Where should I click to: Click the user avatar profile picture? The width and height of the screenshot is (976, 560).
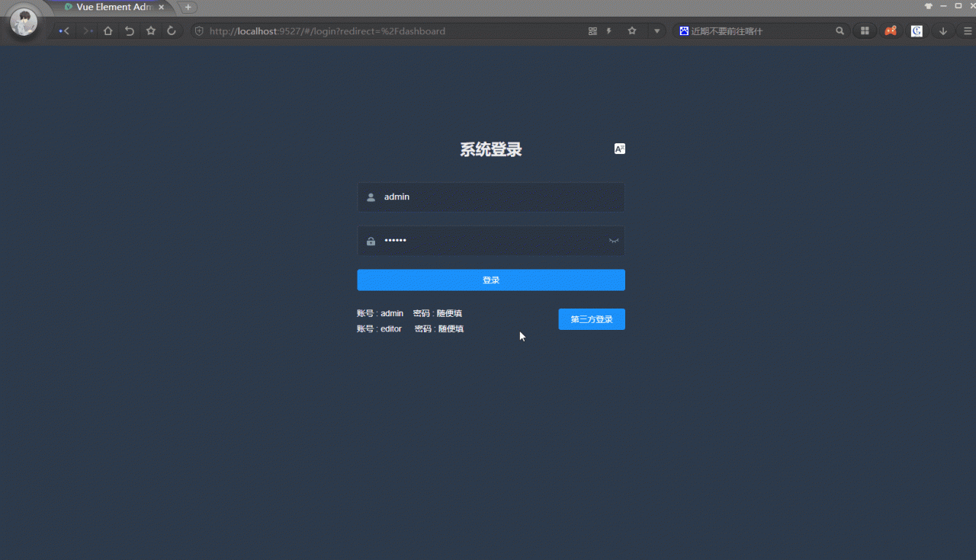pos(24,21)
